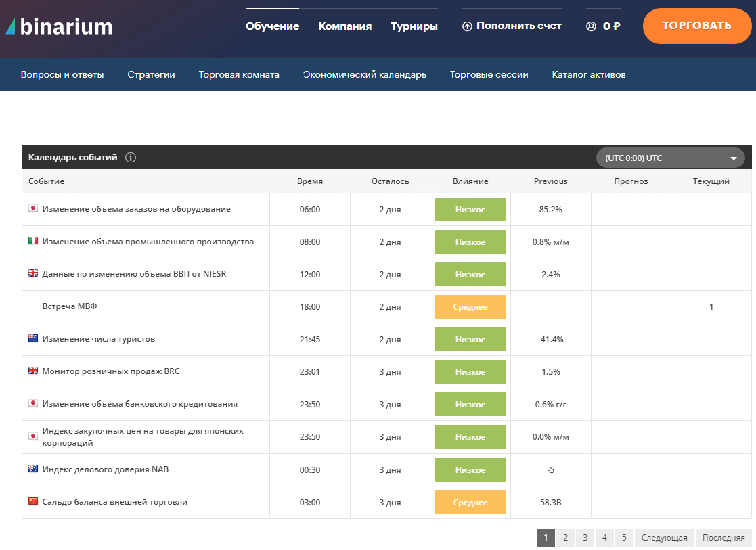Image resolution: width=756 pixels, height=550 pixels.
Task: Switch to the Стратегии tab
Action: pyautogui.click(x=151, y=75)
